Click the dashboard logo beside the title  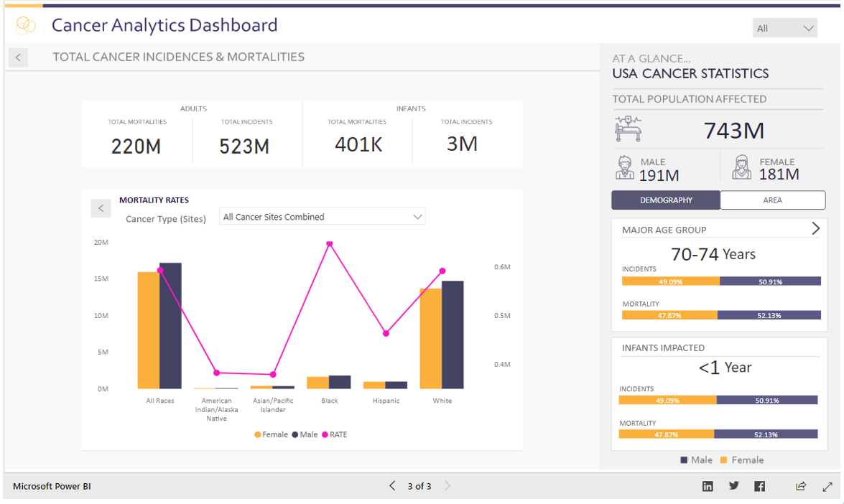pyautogui.click(x=24, y=25)
